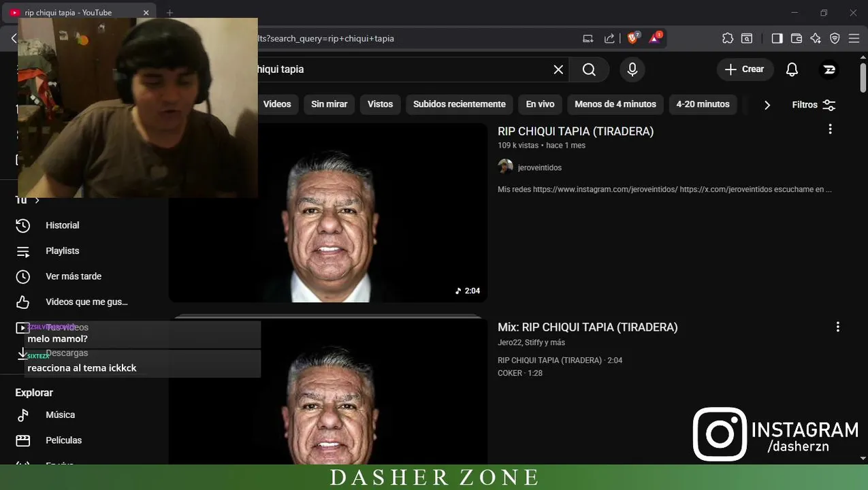The image size is (868, 490).
Task: Clear the YouTube search box with X
Action: [558, 69]
